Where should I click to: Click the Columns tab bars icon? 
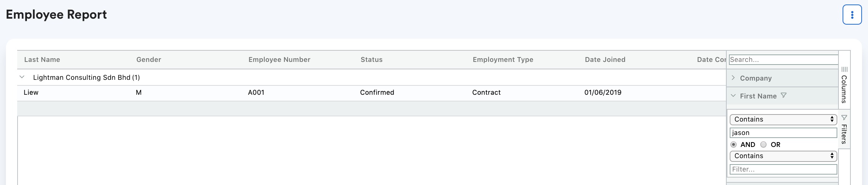(844, 69)
